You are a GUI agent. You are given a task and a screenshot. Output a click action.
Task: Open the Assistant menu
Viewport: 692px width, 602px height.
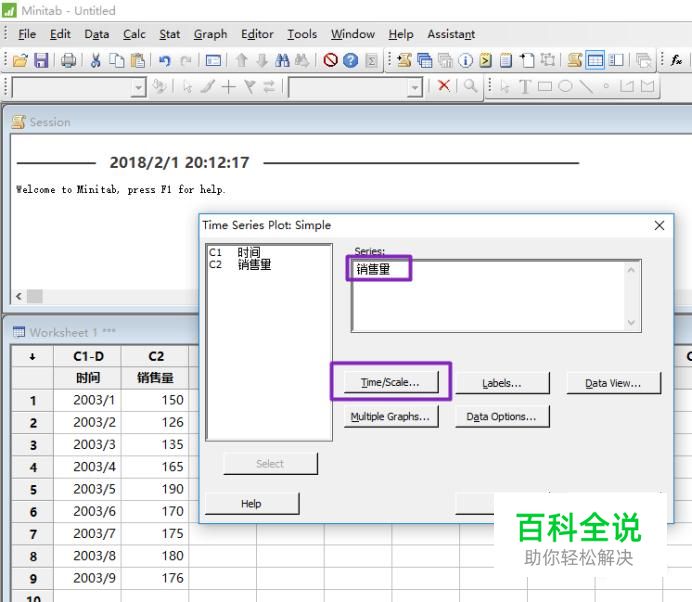click(x=451, y=34)
